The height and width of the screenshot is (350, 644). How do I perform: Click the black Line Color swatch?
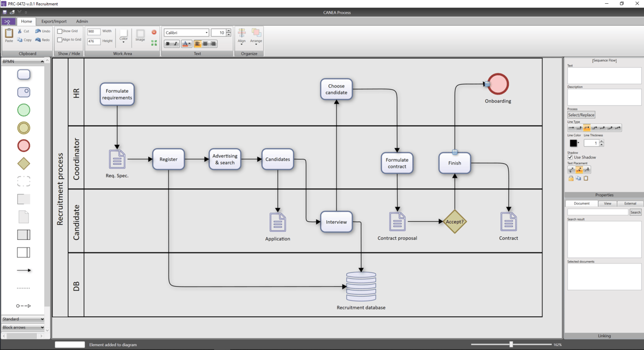tap(573, 142)
